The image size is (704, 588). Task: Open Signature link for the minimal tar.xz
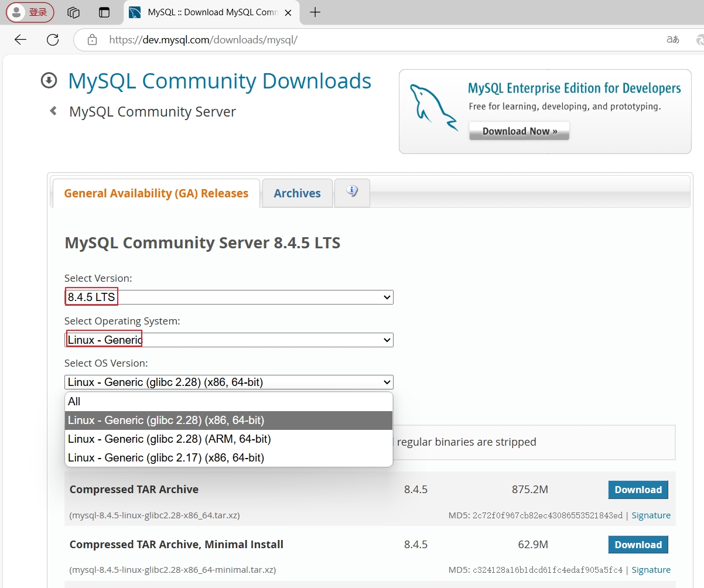651,569
